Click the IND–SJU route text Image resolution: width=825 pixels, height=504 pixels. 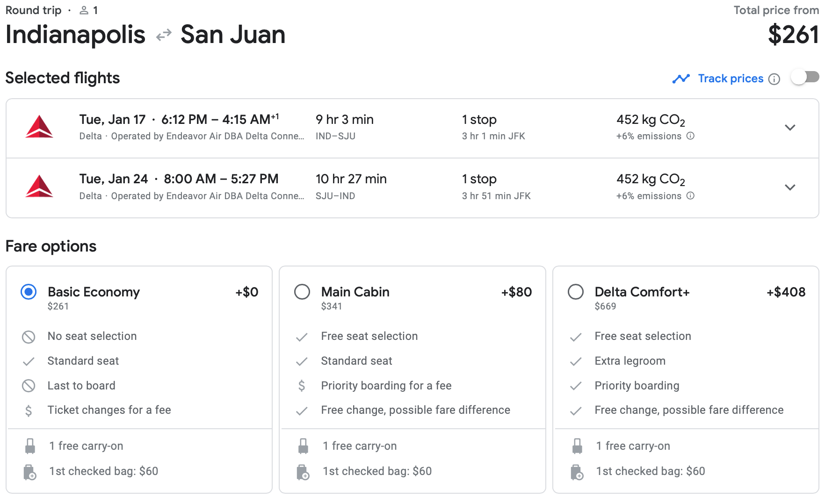(x=335, y=136)
